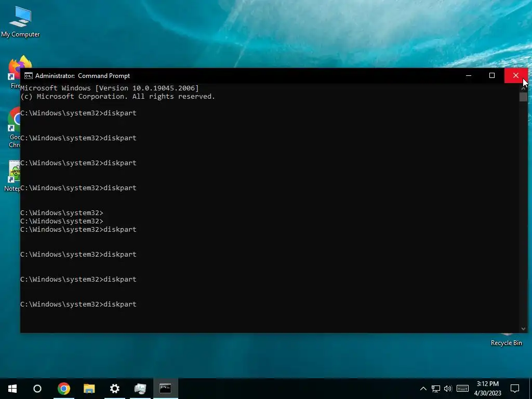The image size is (532, 399).
Task: Open network status tray icon
Action: [436, 389]
